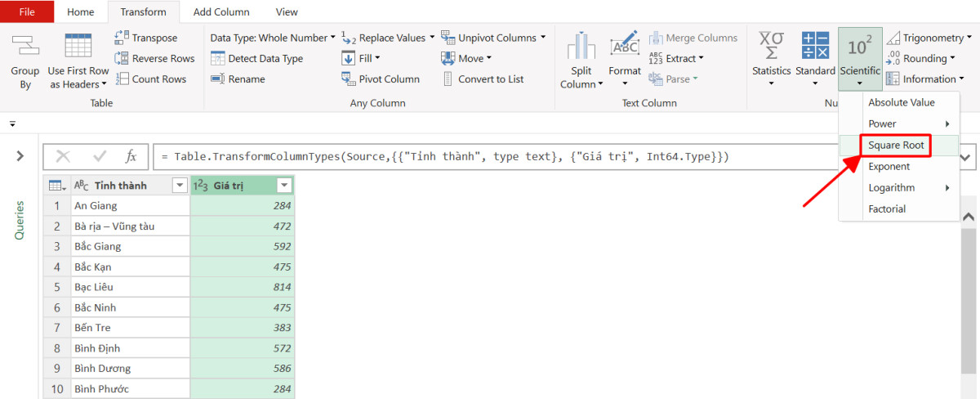
Task: Click the Bình Dương cell
Action: click(130, 368)
